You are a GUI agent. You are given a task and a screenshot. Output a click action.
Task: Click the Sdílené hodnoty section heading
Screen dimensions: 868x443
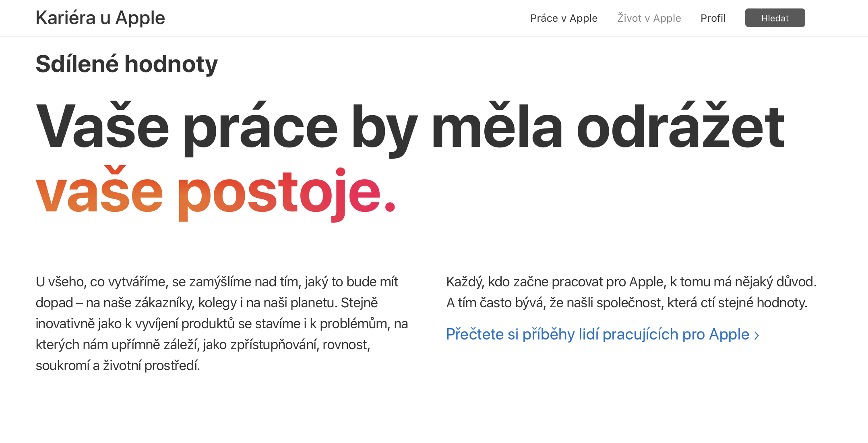click(x=126, y=64)
